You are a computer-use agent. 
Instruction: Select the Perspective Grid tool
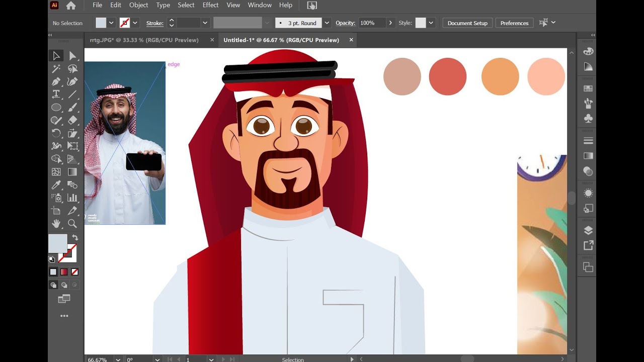(x=72, y=159)
